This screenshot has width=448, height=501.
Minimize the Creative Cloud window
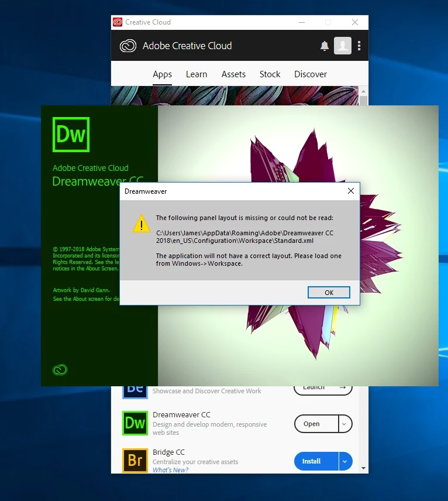pos(302,22)
